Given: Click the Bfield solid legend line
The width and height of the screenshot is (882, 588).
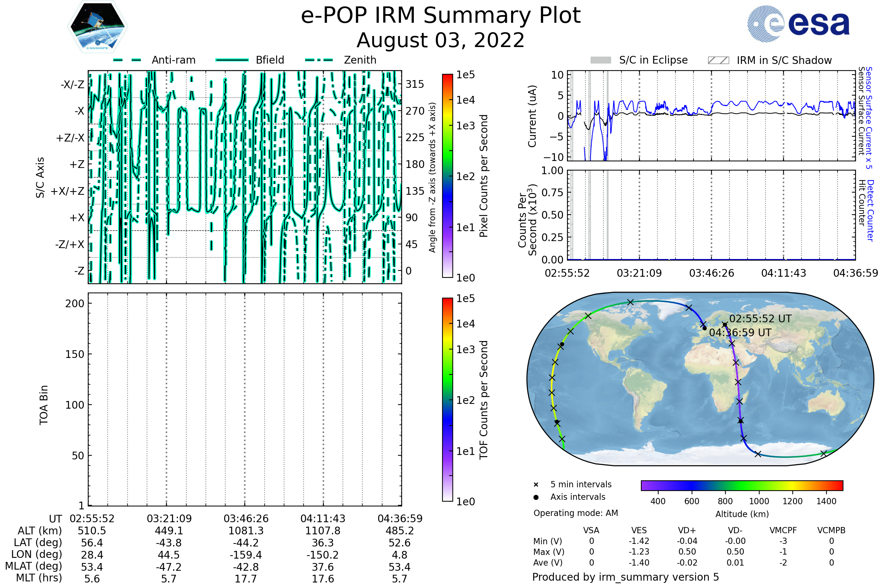Looking at the screenshot, I should (x=232, y=60).
